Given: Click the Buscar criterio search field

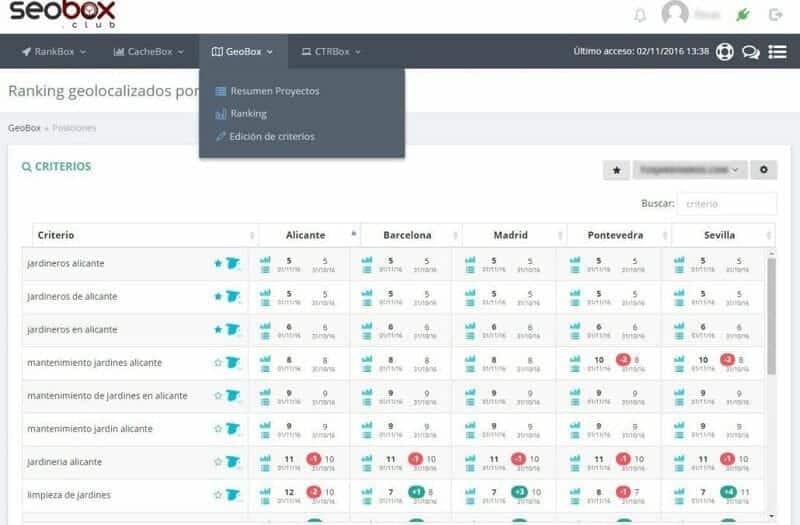Looking at the screenshot, I should click(x=727, y=204).
